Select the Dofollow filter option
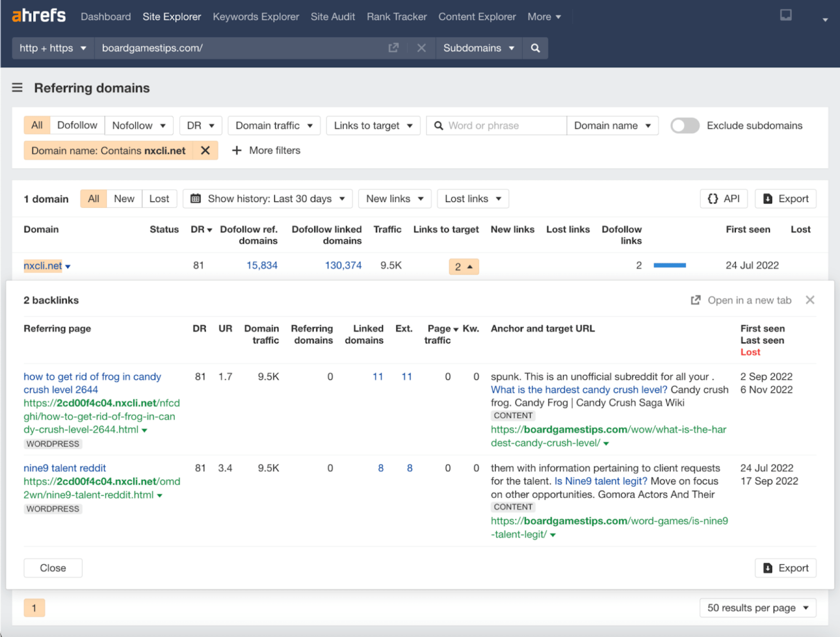The width and height of the screenshot is (840, 637). click(77, 125)
